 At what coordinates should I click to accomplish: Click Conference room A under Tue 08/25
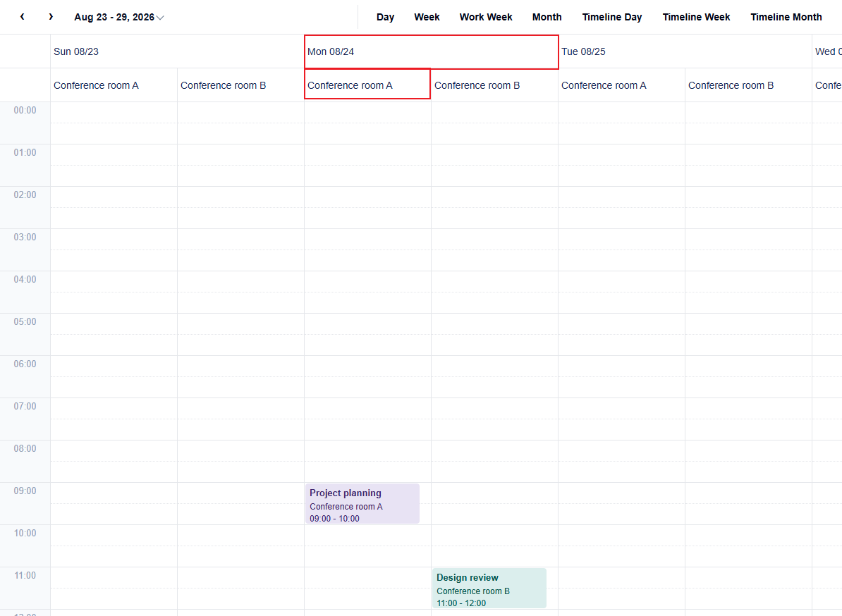621,85
